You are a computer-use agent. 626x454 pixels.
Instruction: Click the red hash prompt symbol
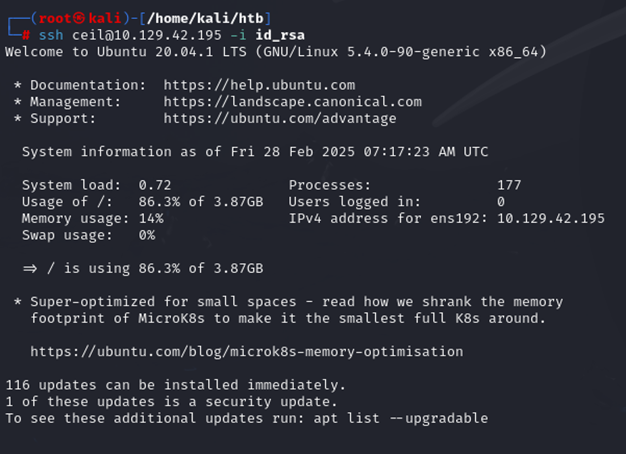pos(26,34)
